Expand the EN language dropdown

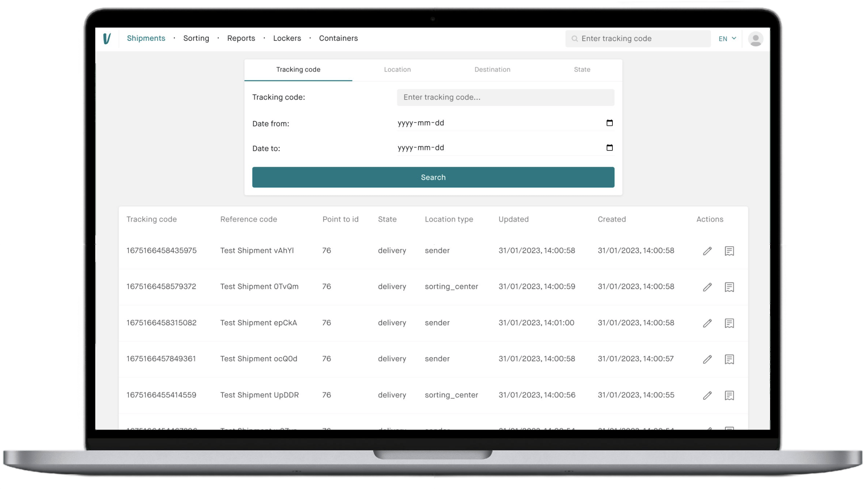[727, 39]
